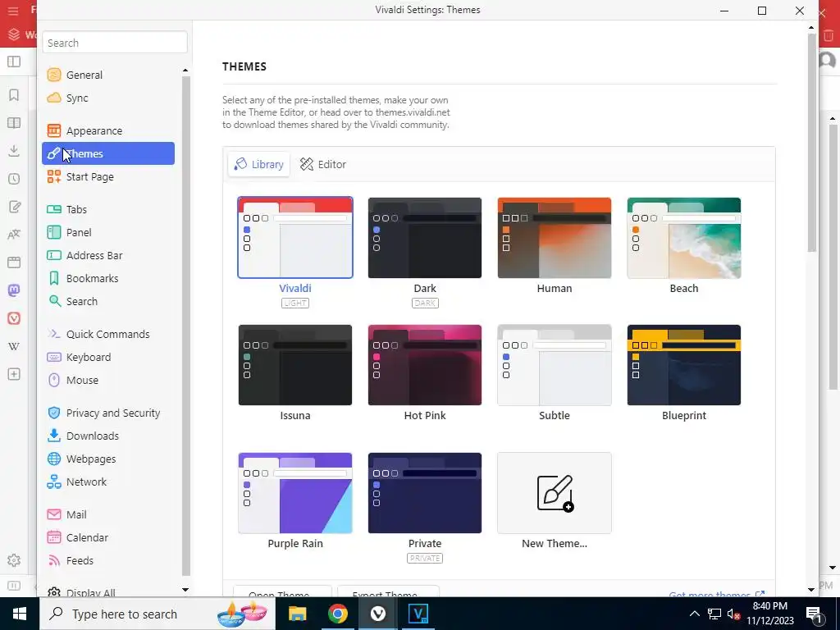Choose the Beach theme
Viewport: 840px width, 630px height.
(x=684, y=238)
